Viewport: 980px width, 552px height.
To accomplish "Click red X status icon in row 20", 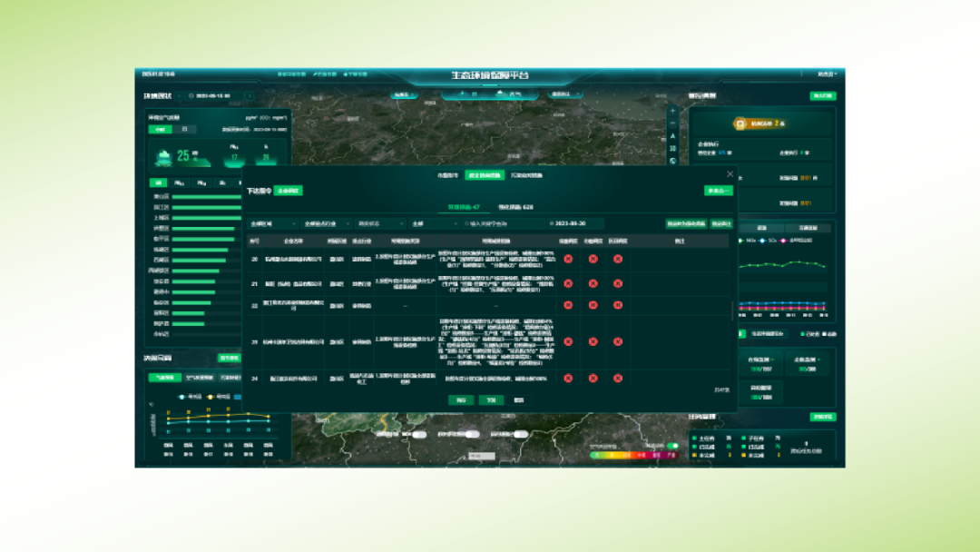I will point(568,259).
